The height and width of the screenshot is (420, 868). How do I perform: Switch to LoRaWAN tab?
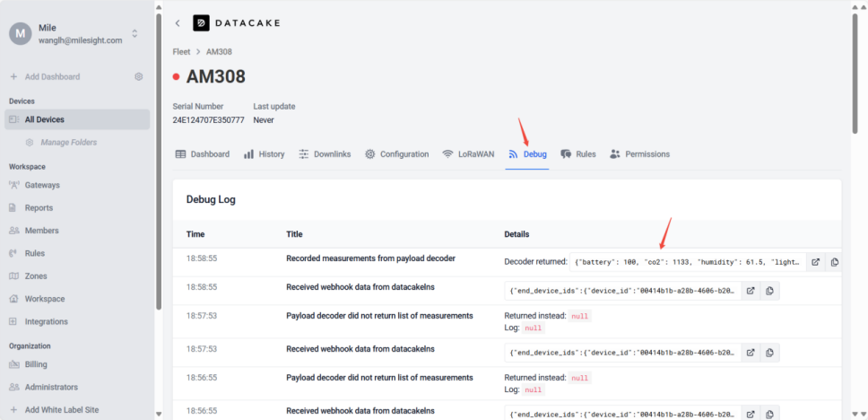(468, 154)
